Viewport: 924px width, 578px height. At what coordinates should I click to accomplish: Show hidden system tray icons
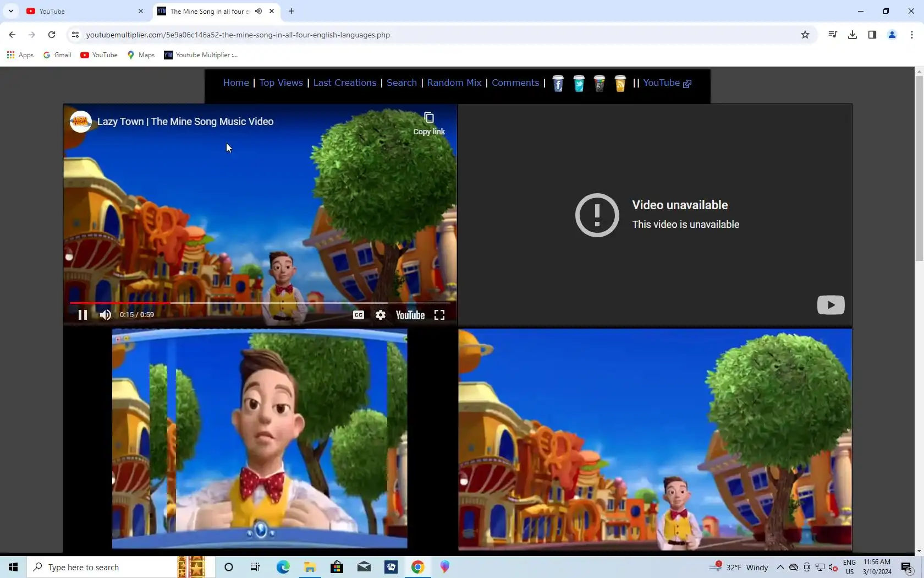pos(780,567)
